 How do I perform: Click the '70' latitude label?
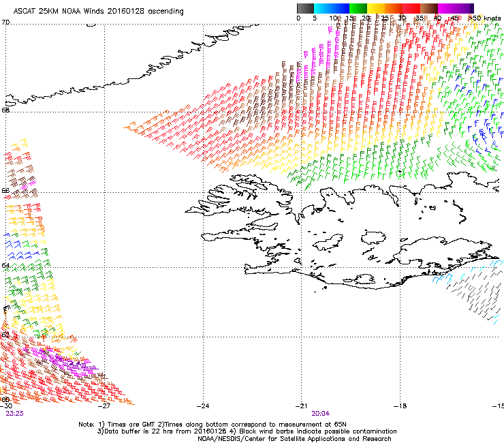(x=5, y=22)
